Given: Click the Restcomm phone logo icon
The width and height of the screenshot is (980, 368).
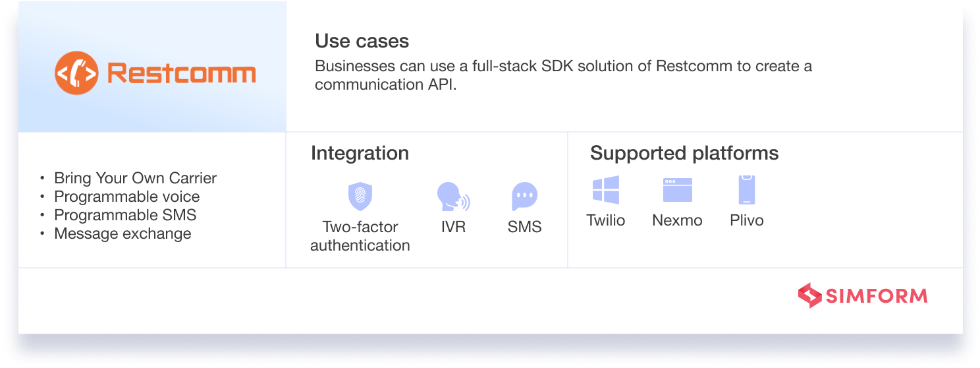Looking at the screenshot, I should point(76,73).
